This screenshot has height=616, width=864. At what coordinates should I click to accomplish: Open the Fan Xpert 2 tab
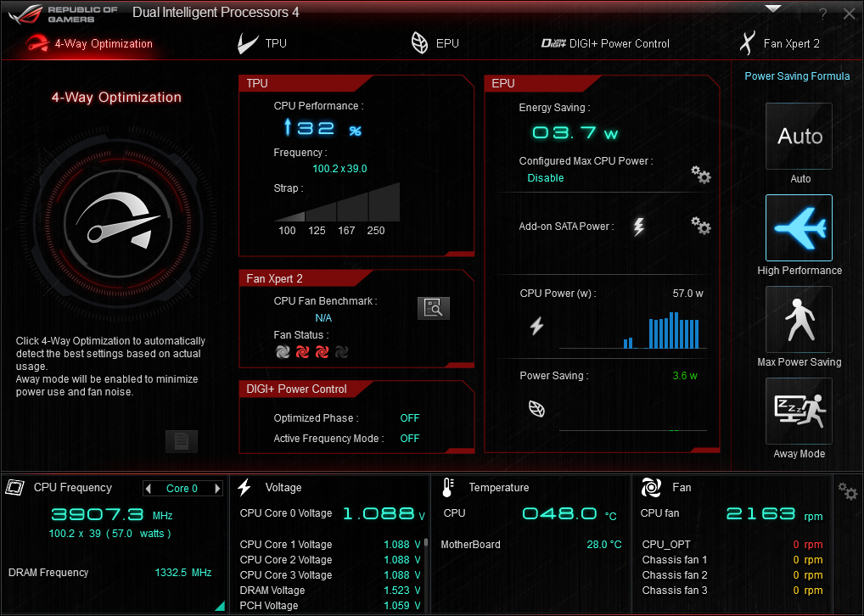[779, 43]
